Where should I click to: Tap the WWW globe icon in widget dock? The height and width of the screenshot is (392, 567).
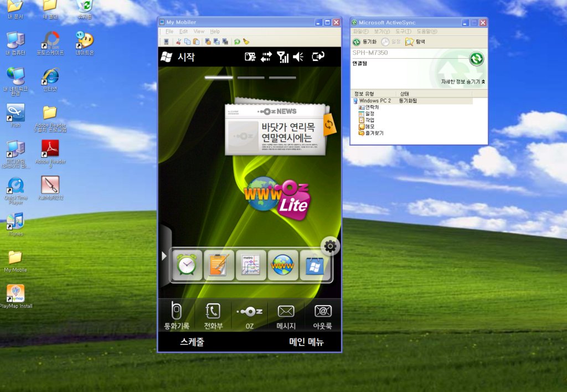[283, 265]
